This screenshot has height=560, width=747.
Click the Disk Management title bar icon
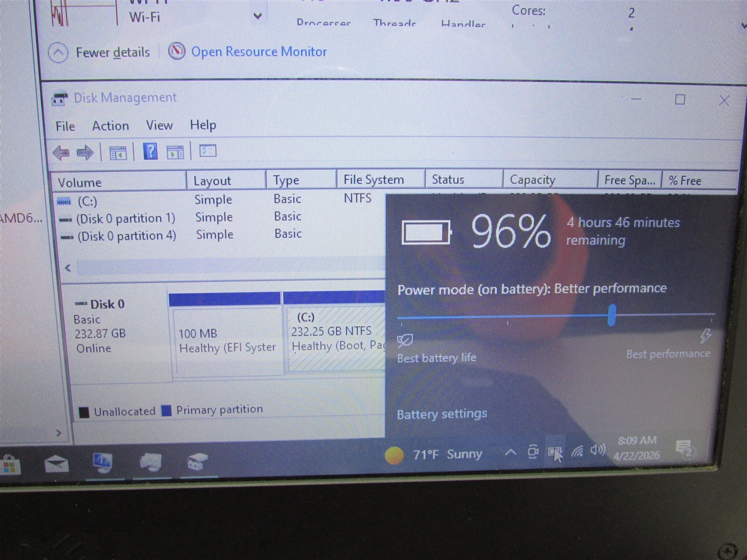click(60, 98)
